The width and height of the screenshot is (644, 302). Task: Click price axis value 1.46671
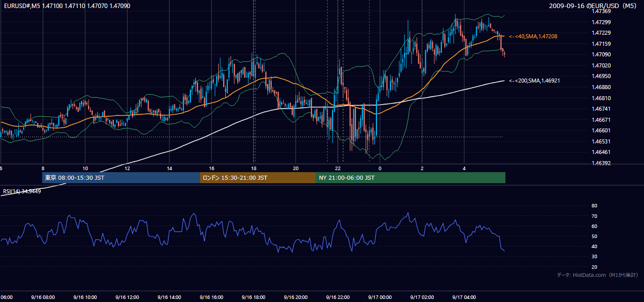click(x=601, y=120)
